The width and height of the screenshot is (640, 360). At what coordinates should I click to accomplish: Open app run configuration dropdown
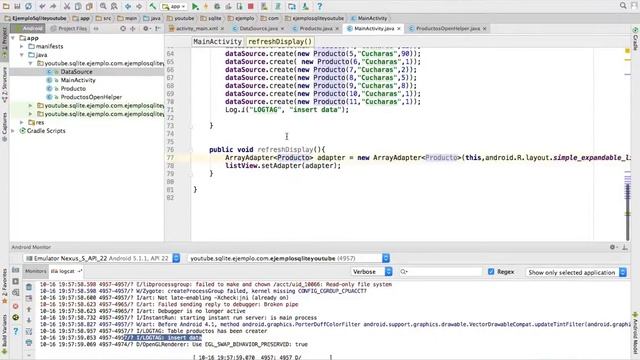pyautogui.click(x=174, y=6)
